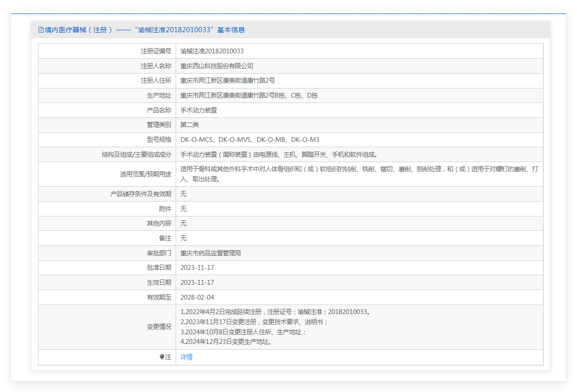577x392 pixels.
Task: Click the 生效日期 label
Action: 159,282
